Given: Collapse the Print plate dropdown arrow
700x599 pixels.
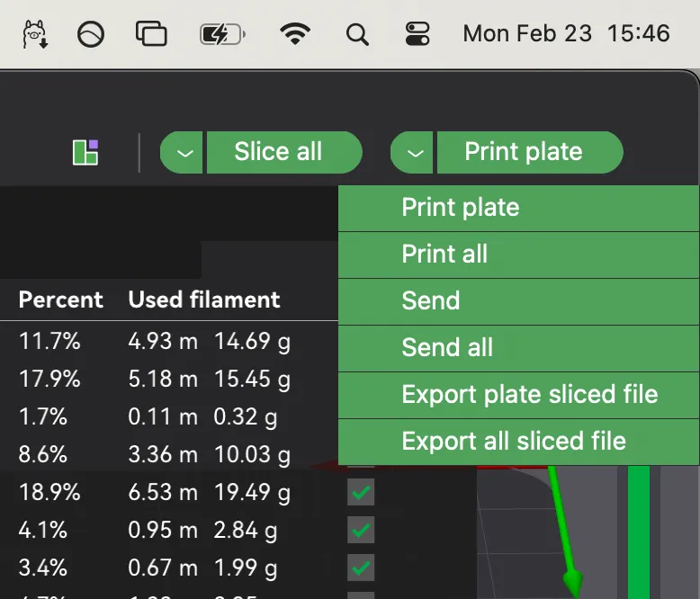Looking at the screenshot, I should [x=412, y=153].
